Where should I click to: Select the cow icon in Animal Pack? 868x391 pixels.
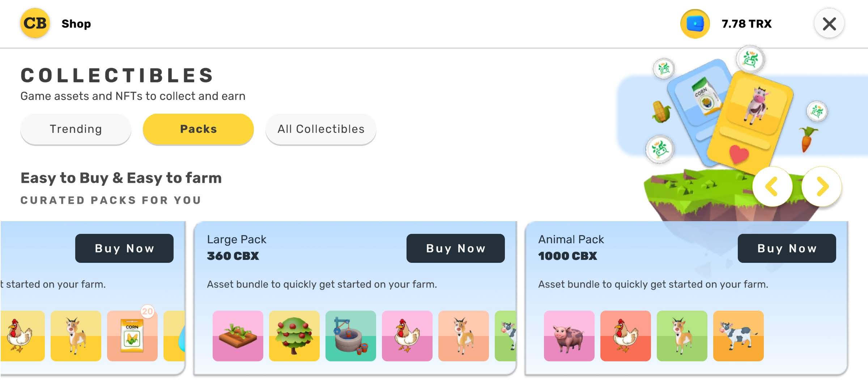(738, 336)
